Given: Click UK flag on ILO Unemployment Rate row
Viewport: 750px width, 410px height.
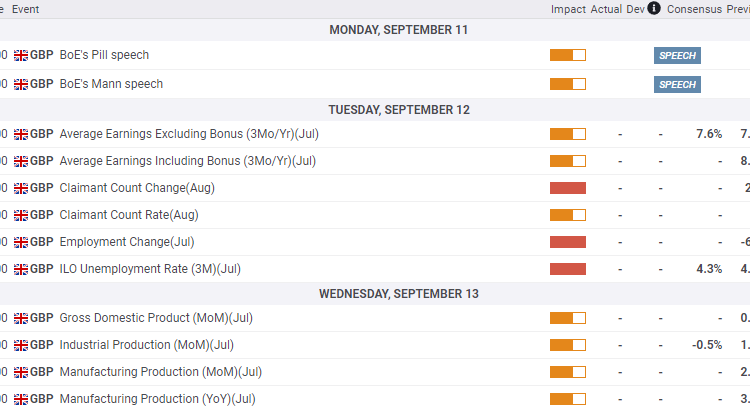Looking at the screenshot, I should (x=21, y=269).
